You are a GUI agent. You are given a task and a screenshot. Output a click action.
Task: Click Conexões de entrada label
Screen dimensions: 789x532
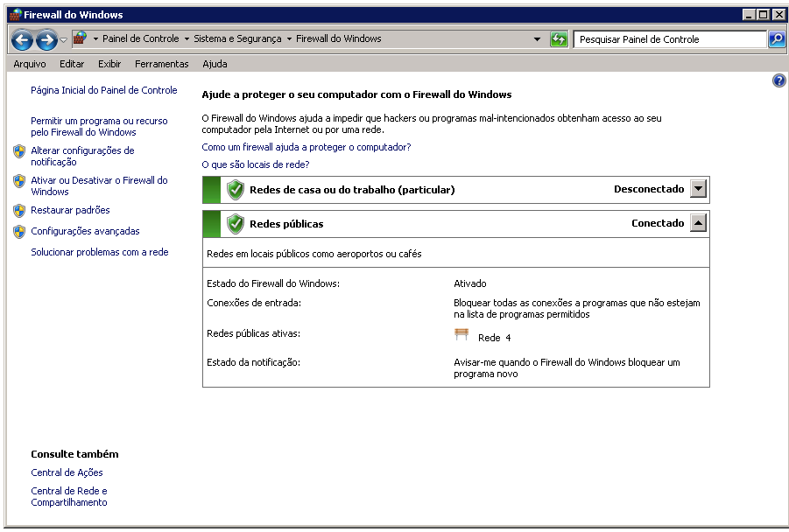[x=254, y=303]
